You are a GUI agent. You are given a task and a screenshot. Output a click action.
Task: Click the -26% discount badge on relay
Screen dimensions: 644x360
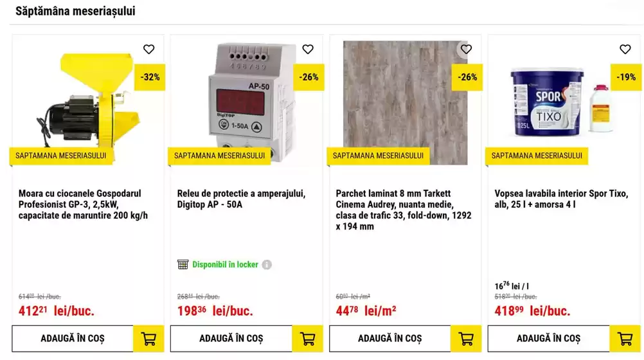click(309, 77)
